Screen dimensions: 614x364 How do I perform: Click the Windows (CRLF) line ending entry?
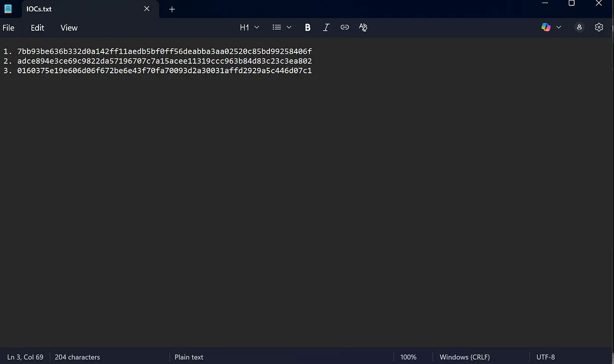click(x=465, y=357)
